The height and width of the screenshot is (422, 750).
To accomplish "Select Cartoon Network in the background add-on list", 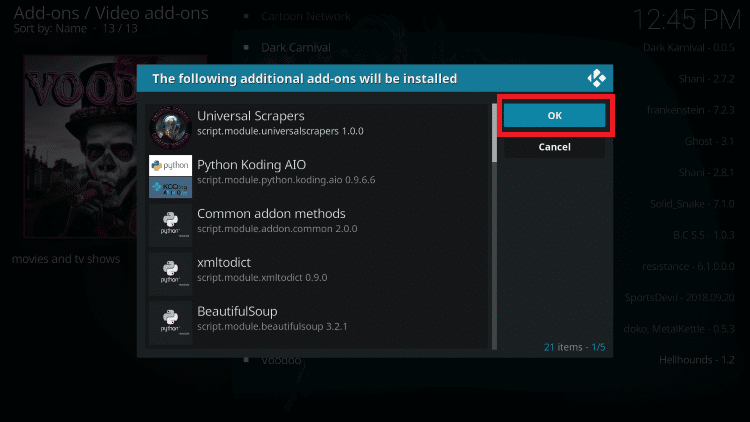I will [x=306, y=16].
